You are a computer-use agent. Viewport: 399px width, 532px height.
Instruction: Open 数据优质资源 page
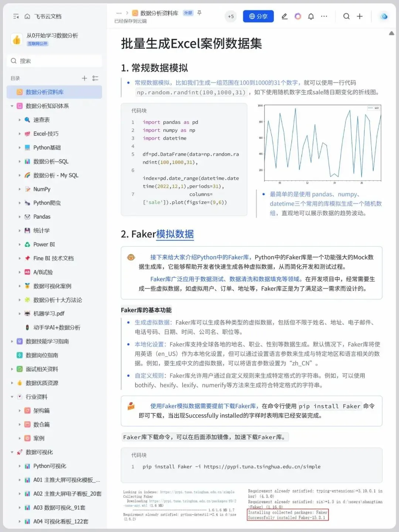coord(42,383)
